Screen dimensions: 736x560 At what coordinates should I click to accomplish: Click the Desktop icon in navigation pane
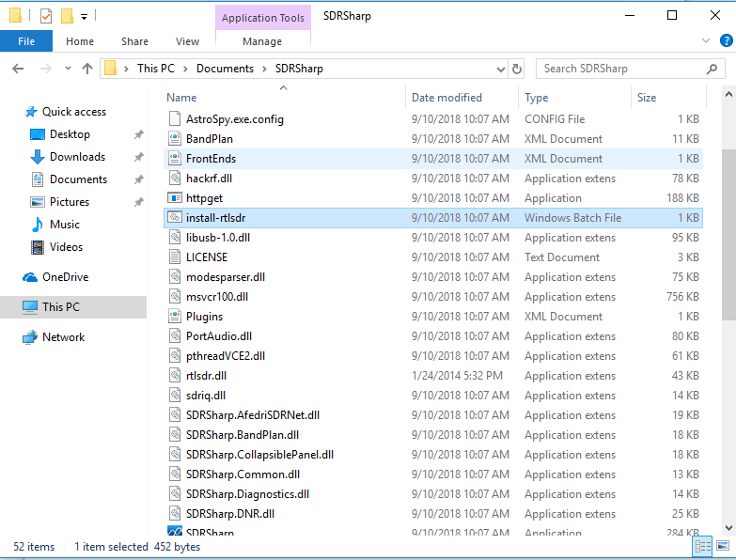[x=37, y=134]
